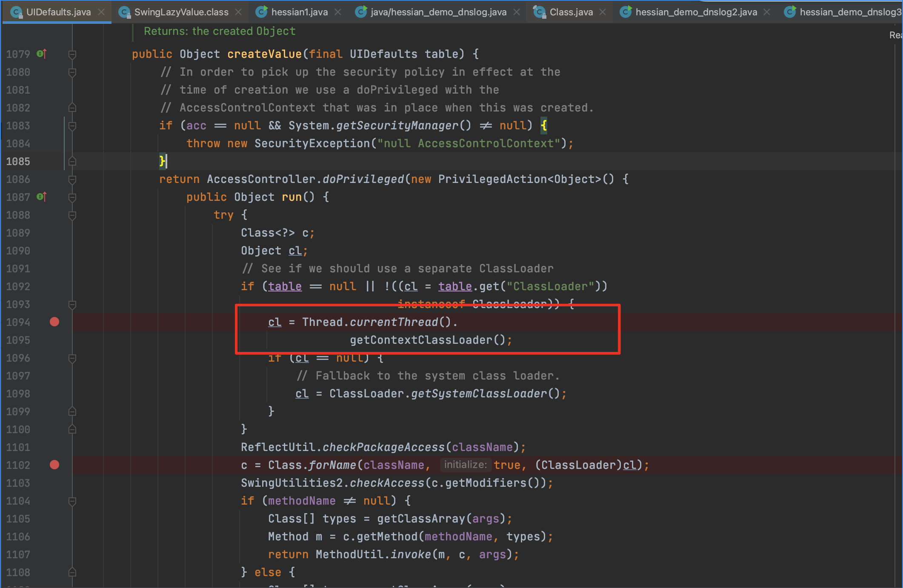Viewport: 903px width, 588px height.
Task: Switch to the hessian1.java tab
Action: point(299,12)
